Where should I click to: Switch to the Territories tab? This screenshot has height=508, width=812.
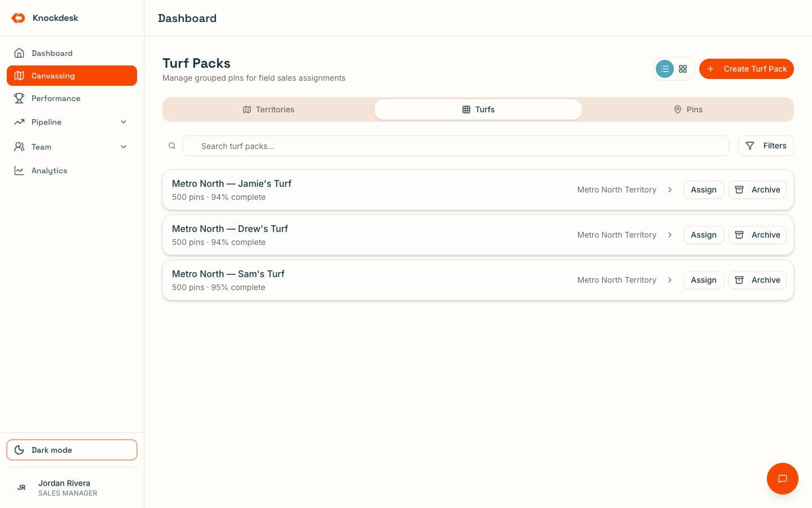tap(268, 110)
